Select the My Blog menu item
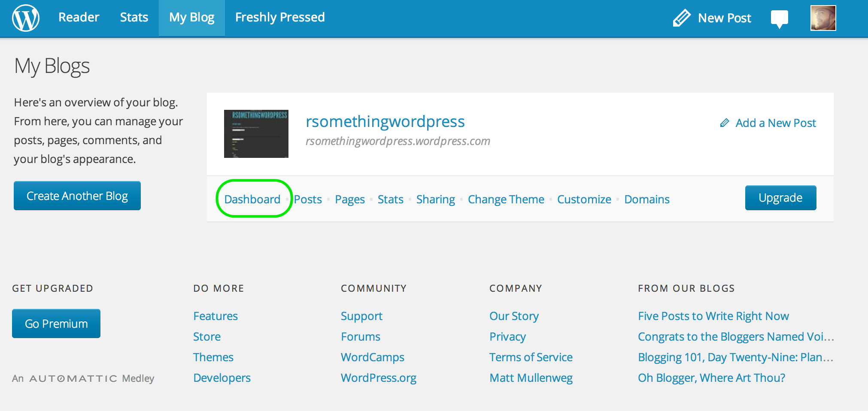Image resolution: width=868 pixels, height=411 pixels. tap(191, 17)
